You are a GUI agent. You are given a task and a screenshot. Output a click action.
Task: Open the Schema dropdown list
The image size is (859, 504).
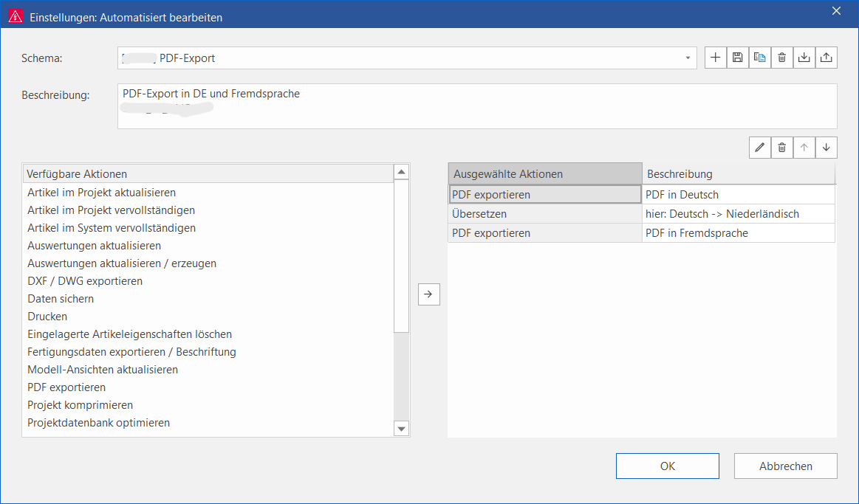click(x=688, y=58)
